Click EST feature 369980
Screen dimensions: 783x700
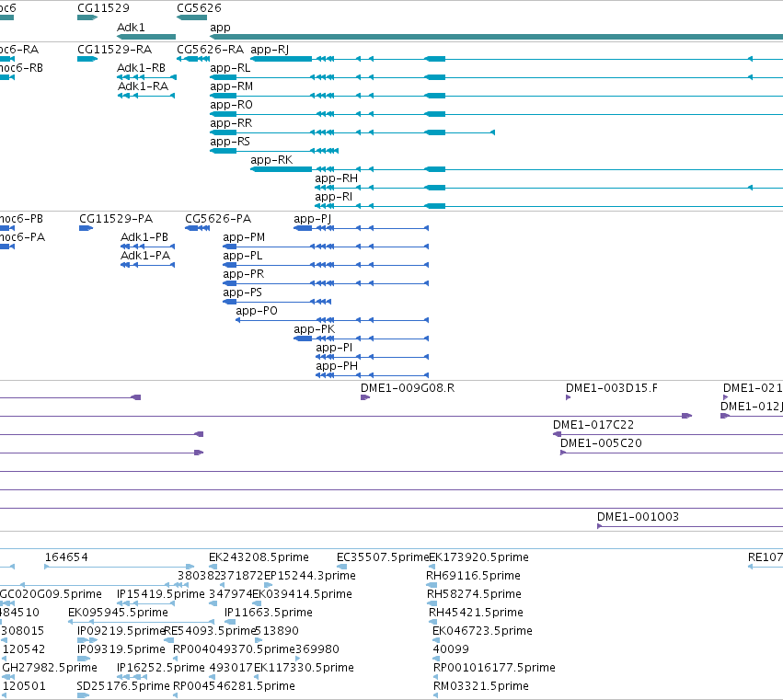[317, 650]
